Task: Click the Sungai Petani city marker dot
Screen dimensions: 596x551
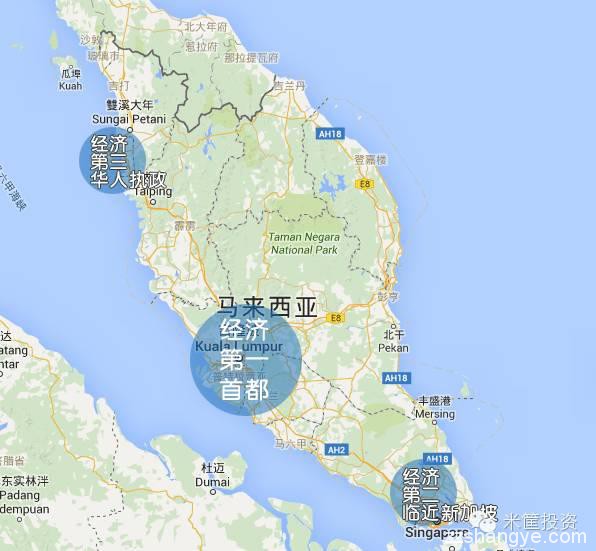Action: coord(130,130)
